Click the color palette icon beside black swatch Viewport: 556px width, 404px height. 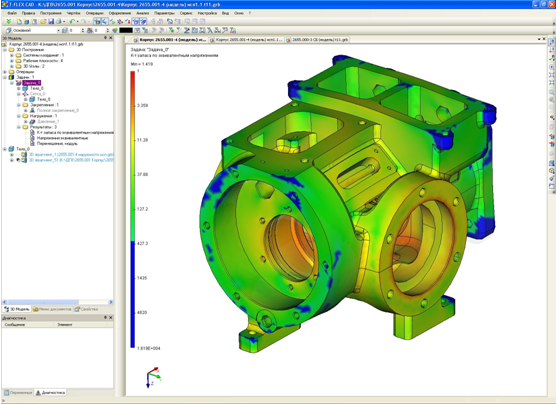pos(115,31)
